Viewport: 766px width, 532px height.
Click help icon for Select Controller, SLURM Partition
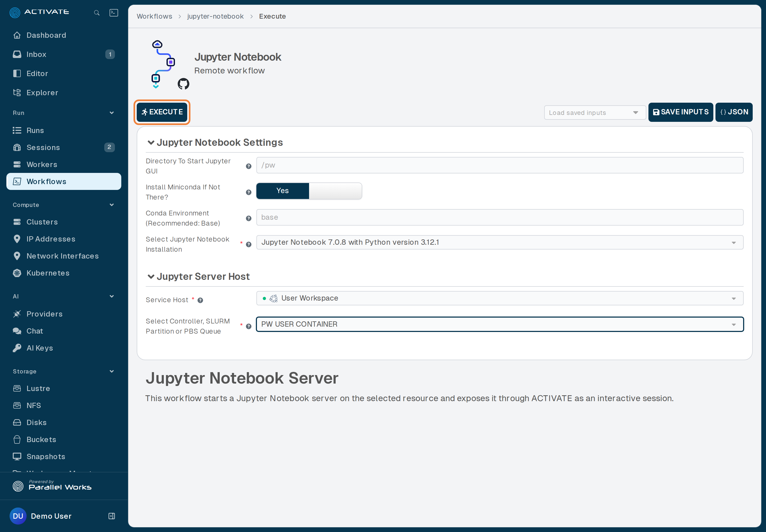pos(248,326)
